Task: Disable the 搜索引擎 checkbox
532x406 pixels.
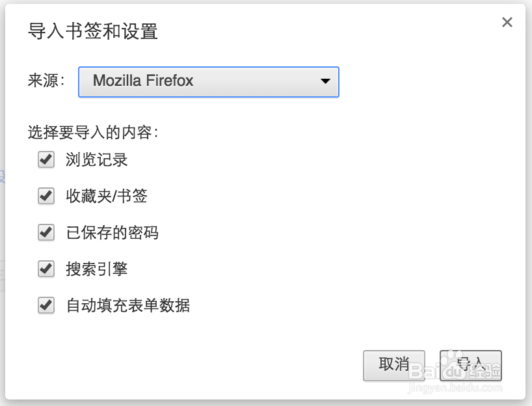Action: click(x=46, y=269)
